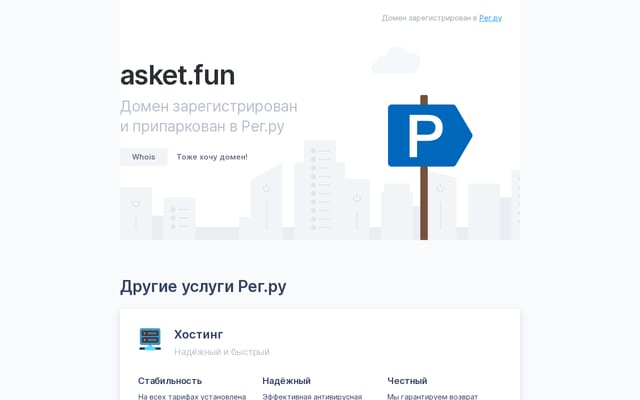Click the 'Честный' column heading

pyautogui.click(x=407, y=381)
